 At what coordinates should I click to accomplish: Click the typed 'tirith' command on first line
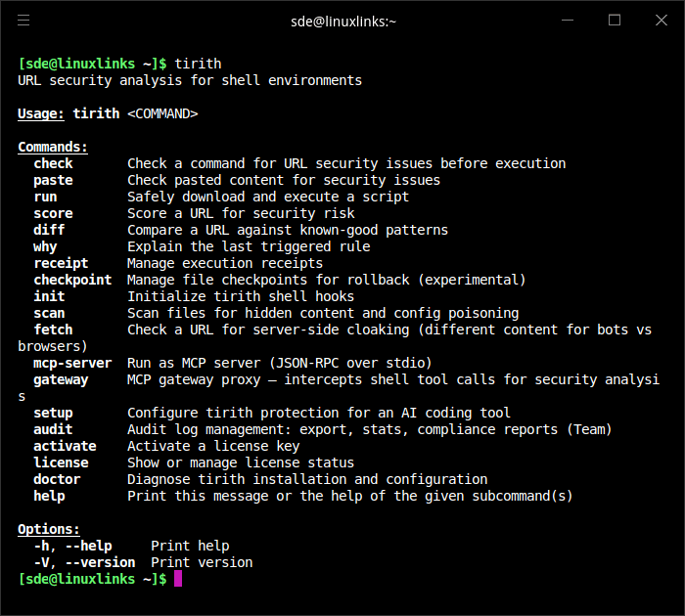[x=198, y=64]
